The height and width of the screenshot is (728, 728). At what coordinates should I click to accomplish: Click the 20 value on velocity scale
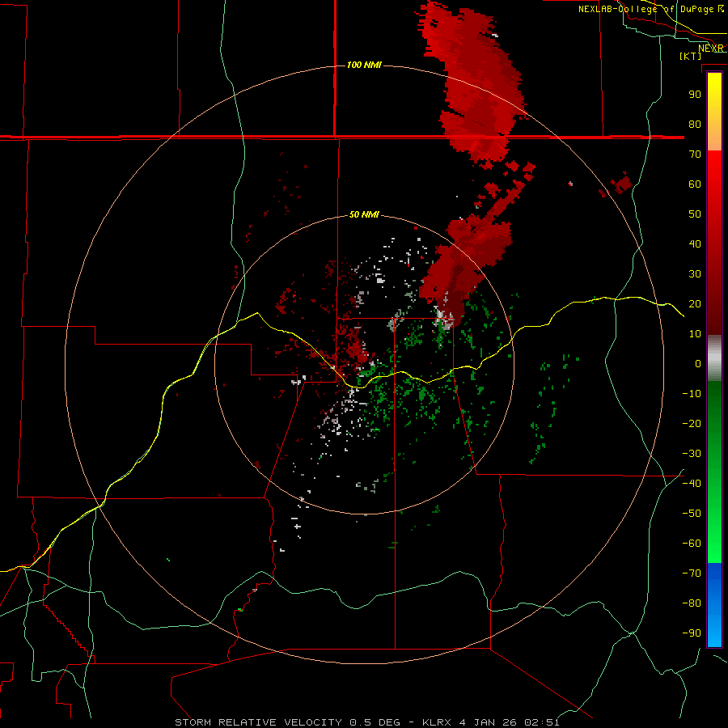click(x=695, y=303)
